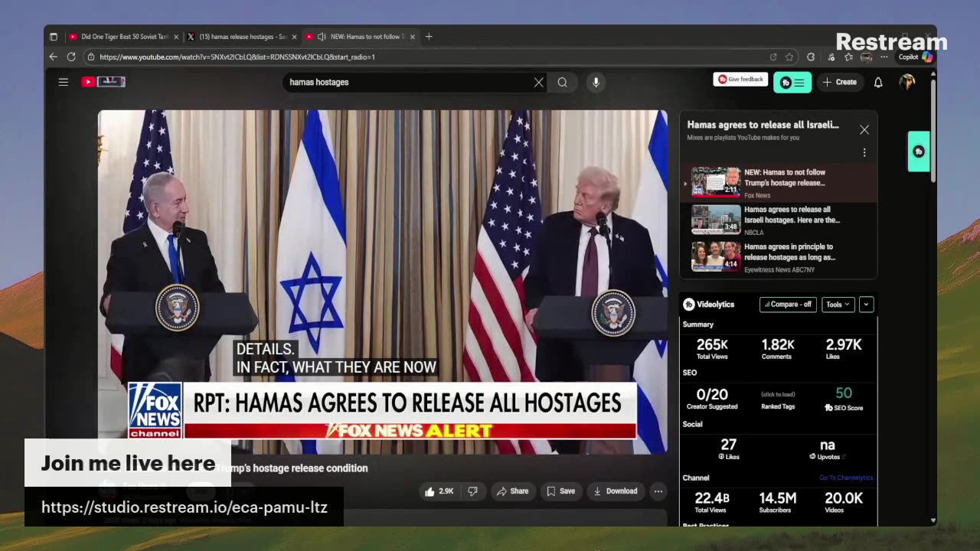The height and width of the screenshot is (551, 980).
Task: Open the YouTube guide hamburger menu
Action: pos(64,82)
